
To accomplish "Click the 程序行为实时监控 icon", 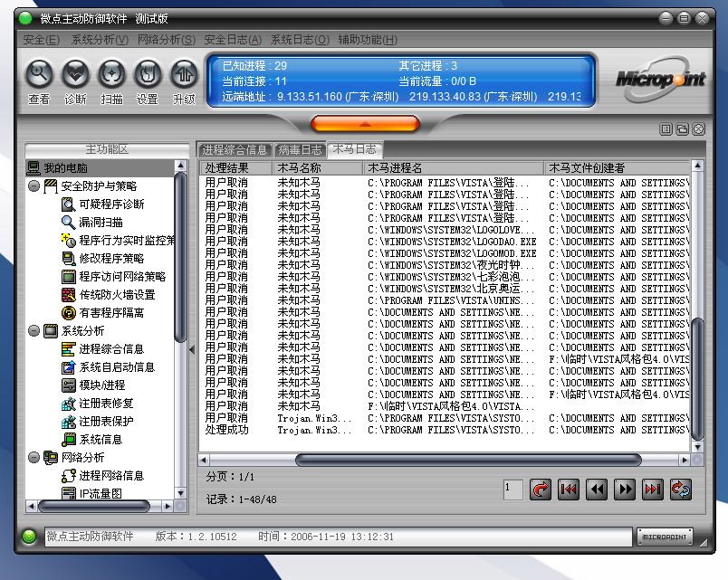I will 68,241.
